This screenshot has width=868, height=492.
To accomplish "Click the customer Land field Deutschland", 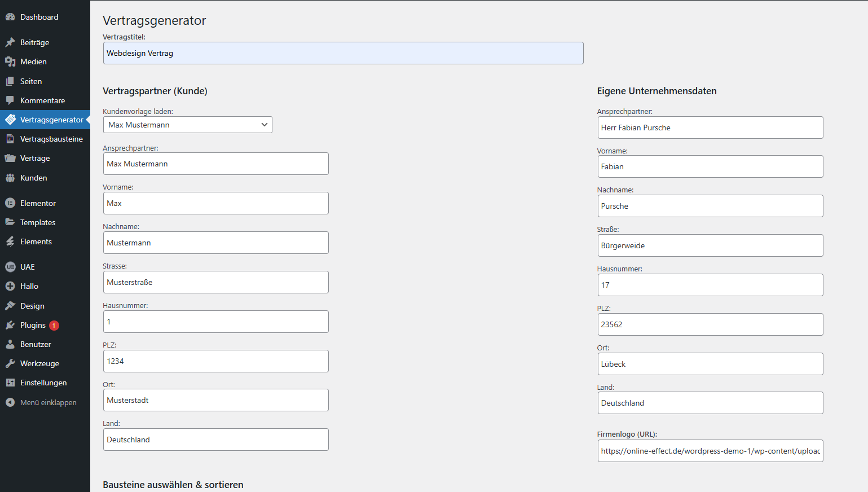I will click(x=215, y=440).
